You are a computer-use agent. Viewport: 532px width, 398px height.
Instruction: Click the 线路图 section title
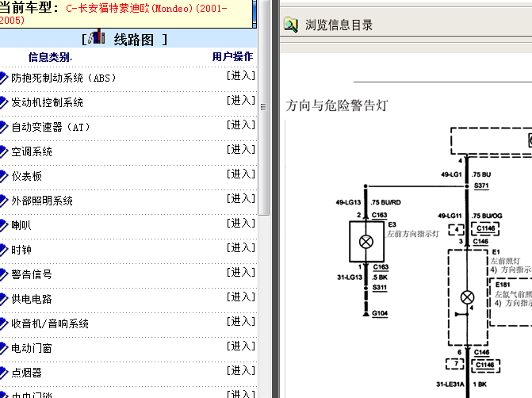(134, 40)
